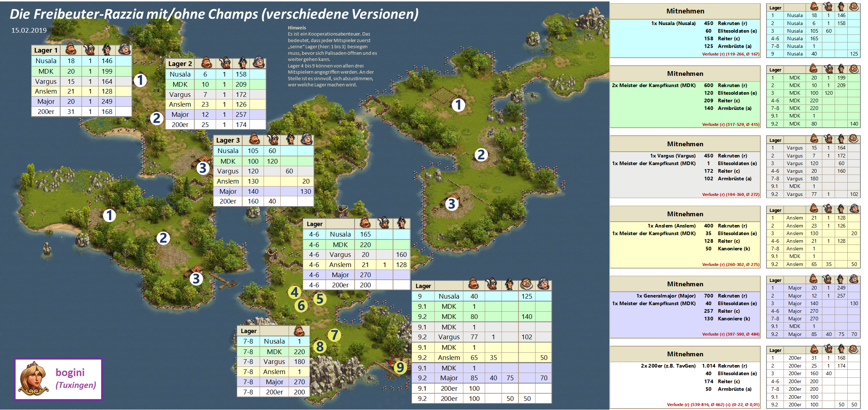
Task: Click the Mitnehmen header above the 1x Nusala list
Action: tap(685, 11)
